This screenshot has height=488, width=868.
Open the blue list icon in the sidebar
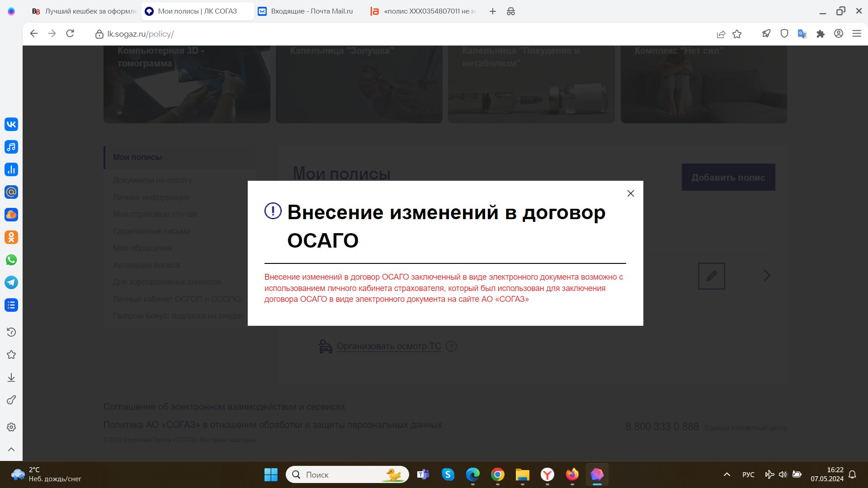[11, 305]
